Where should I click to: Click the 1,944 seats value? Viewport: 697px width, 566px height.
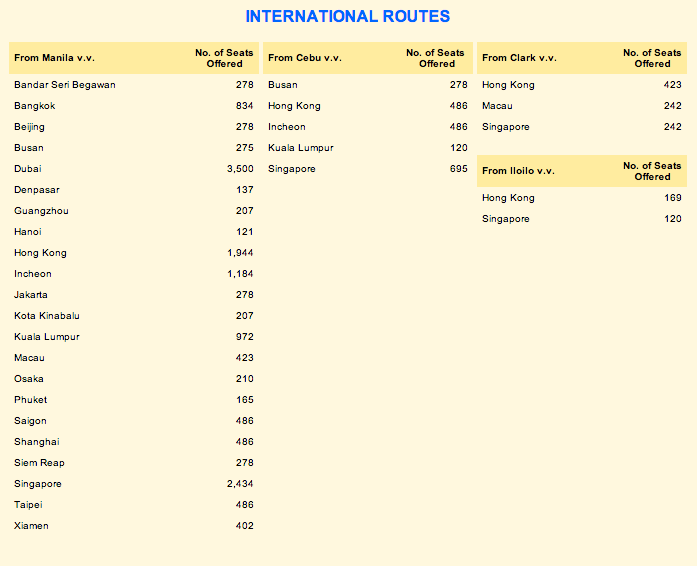click(240, 253)
